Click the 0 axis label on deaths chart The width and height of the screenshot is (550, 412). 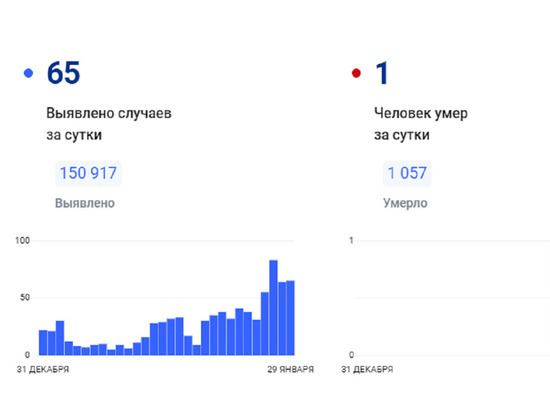coord(351,354)
